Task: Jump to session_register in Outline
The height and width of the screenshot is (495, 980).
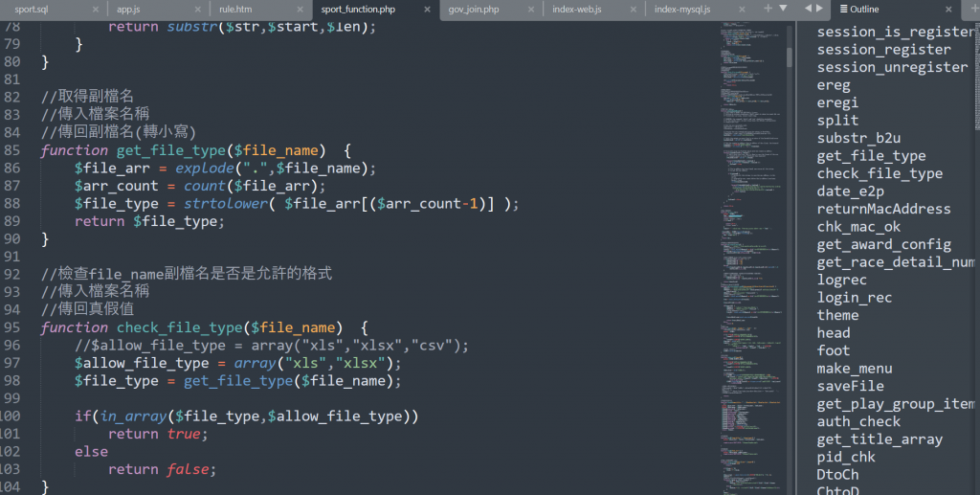Action: pyautogui.click(x=883, y=50)
